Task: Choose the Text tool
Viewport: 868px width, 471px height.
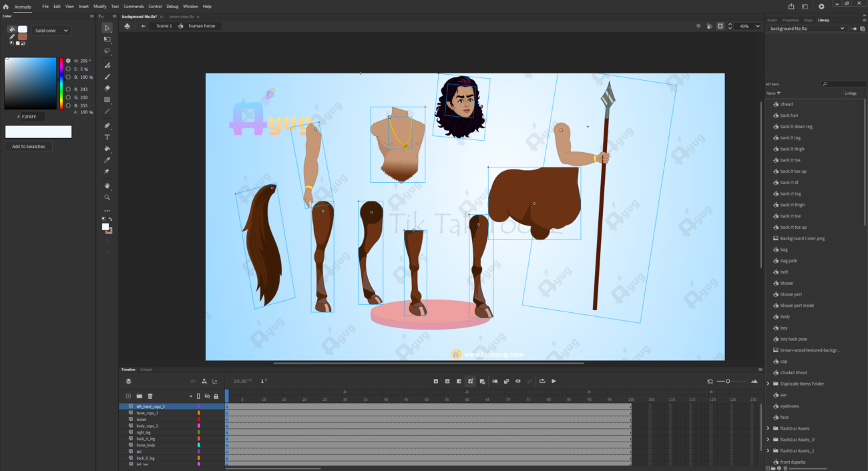Action: coord(107,137)
